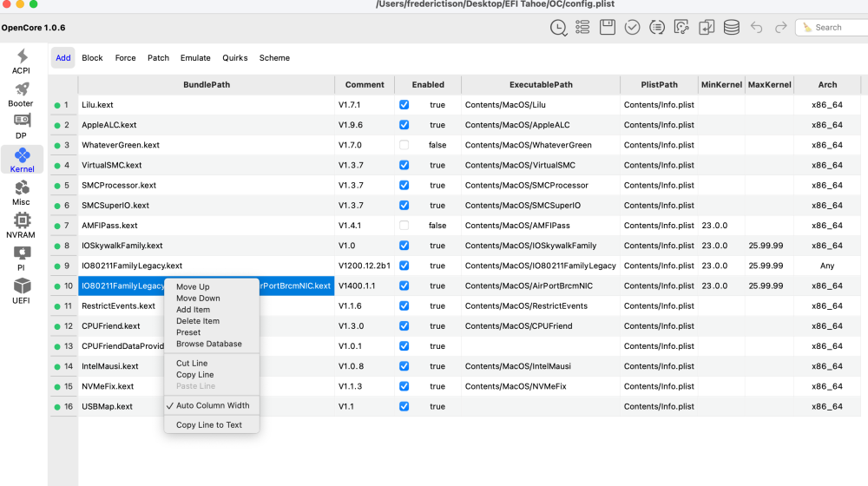The width and height of the screenshot is (868, 486).
Task: Click the ExecutablePath column header
Action: pyautogui.click(x=541, y=85)
